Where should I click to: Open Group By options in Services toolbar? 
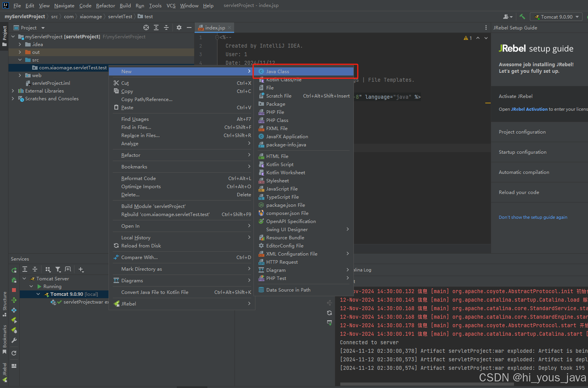[x=48, y=269]
